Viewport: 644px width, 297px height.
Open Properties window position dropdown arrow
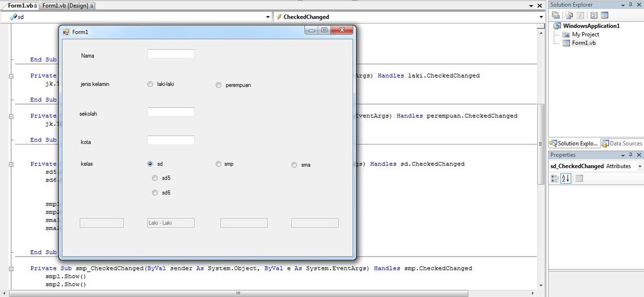pos(622,155)
